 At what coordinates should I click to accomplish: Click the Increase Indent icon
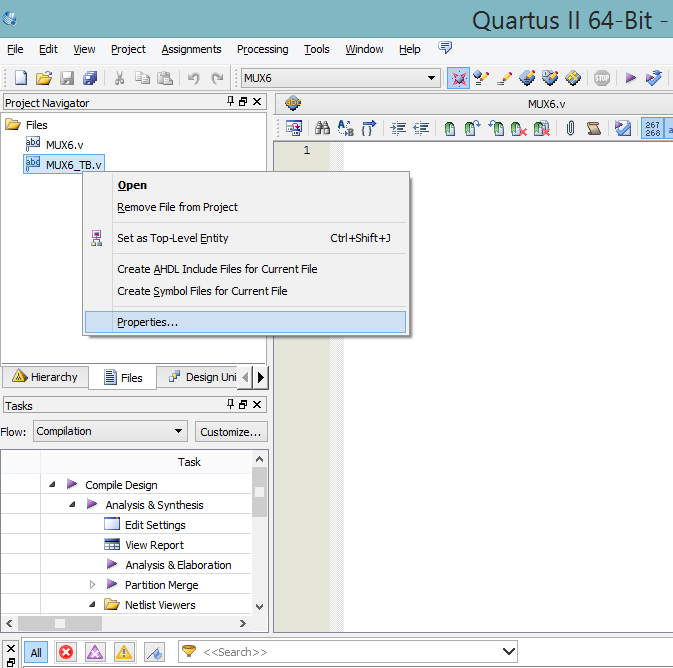tap(398, 128)
